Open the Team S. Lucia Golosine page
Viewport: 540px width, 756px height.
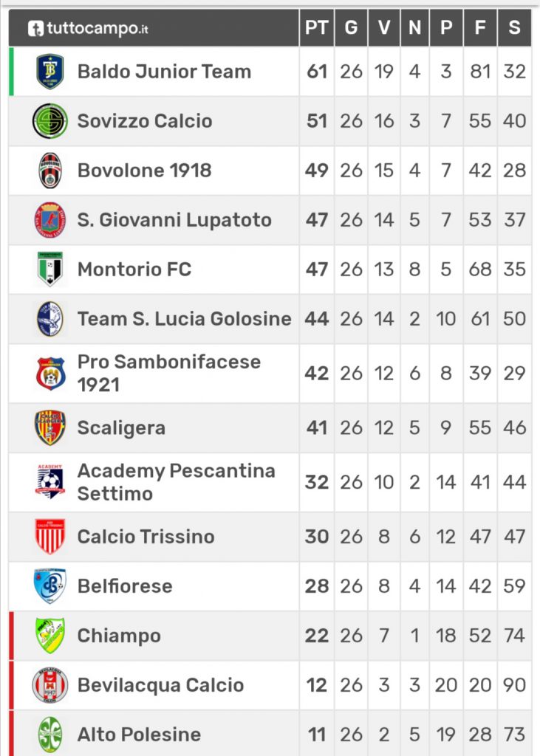(185, 319)
